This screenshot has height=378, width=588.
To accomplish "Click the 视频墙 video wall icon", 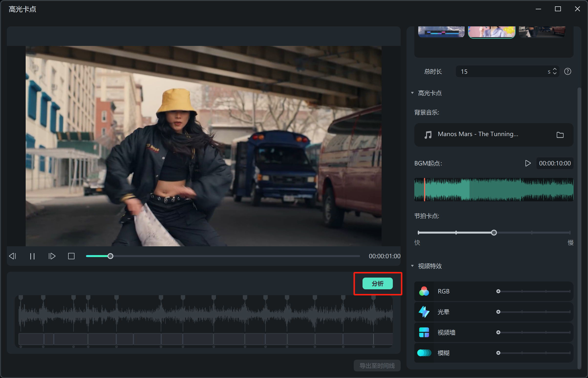I will coord(424,332).
